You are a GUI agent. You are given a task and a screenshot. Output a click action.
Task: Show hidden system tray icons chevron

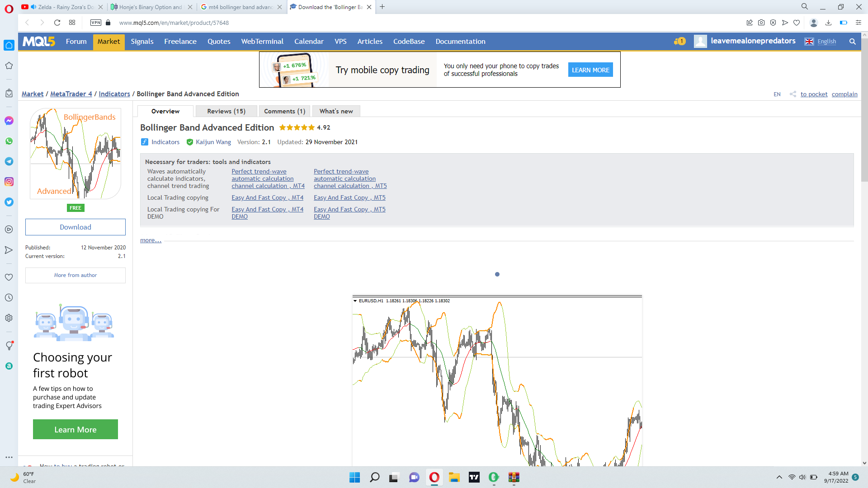[779, 477]
